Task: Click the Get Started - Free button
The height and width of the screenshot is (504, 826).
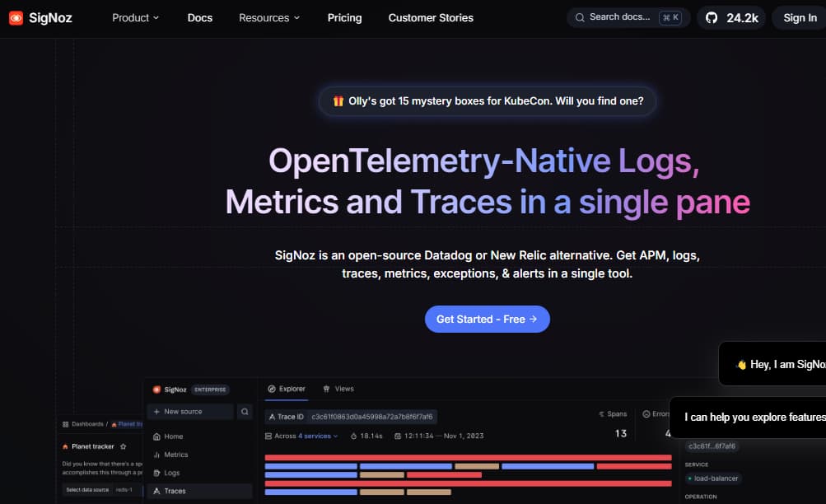Action: click(487, 319)
